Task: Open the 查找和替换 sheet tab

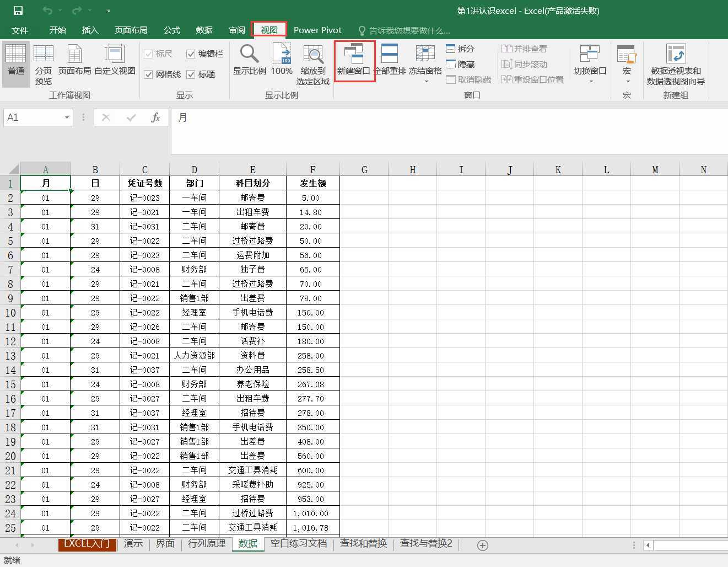Action: tap(364, 544)
